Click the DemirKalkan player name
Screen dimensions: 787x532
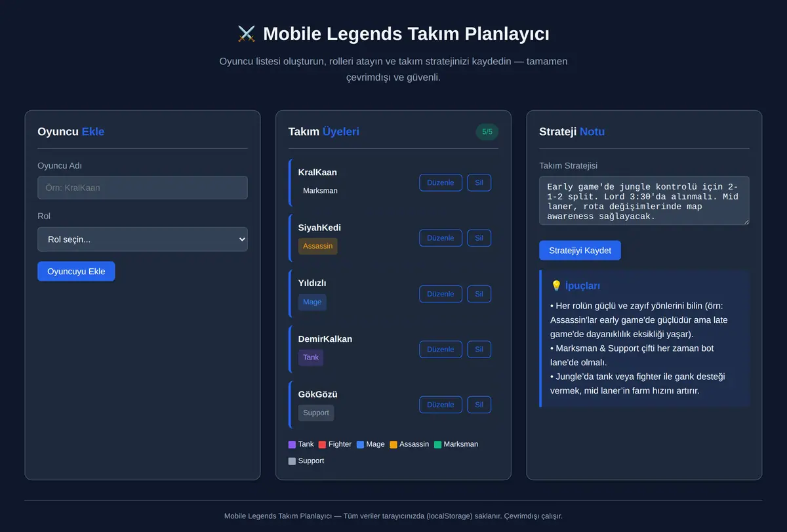tap(325, 339)
